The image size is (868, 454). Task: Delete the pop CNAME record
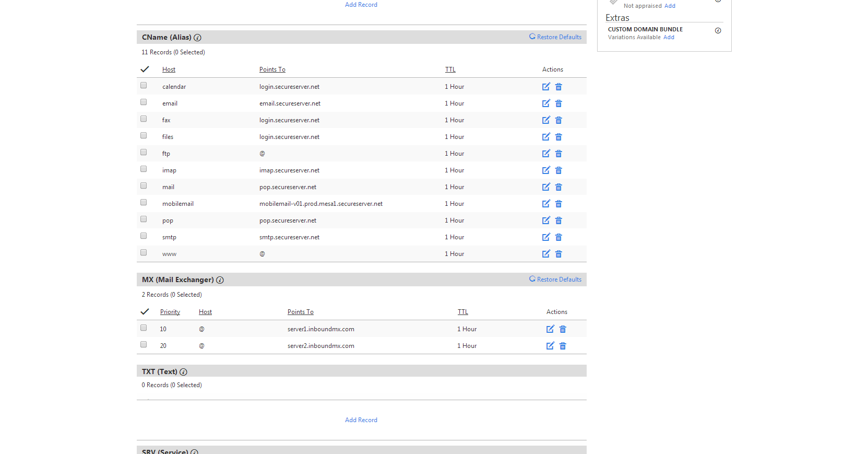(558, 220)
